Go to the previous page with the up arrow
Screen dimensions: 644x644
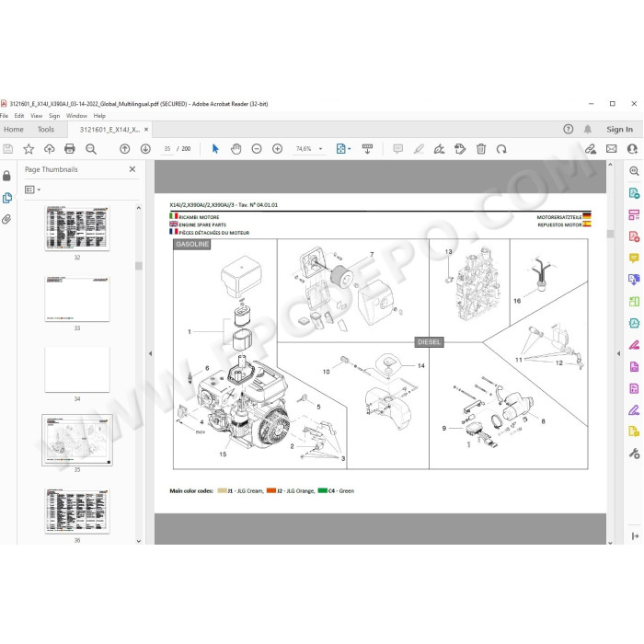125,149
